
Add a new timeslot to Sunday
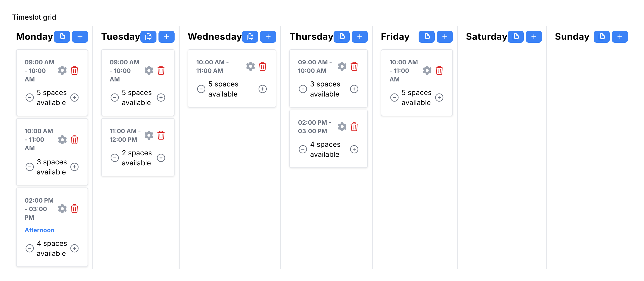click(620, 36)
